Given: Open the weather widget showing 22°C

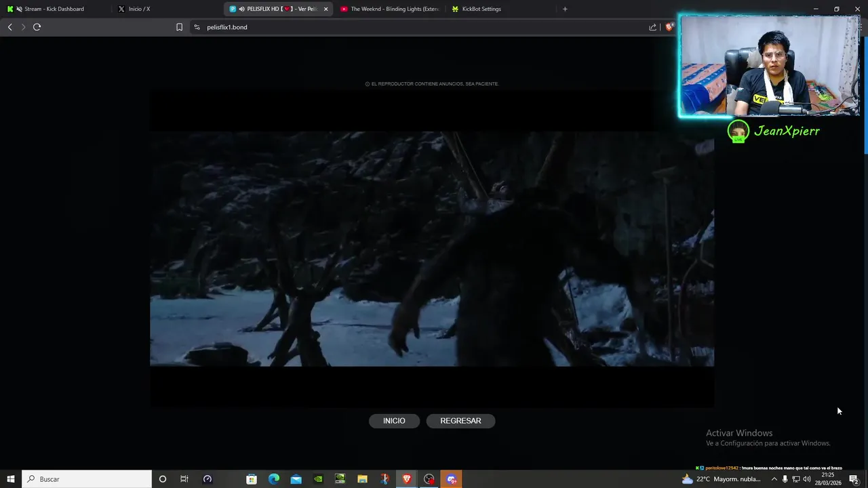Looking at the screenshot, I should click(x=722, y=479).
